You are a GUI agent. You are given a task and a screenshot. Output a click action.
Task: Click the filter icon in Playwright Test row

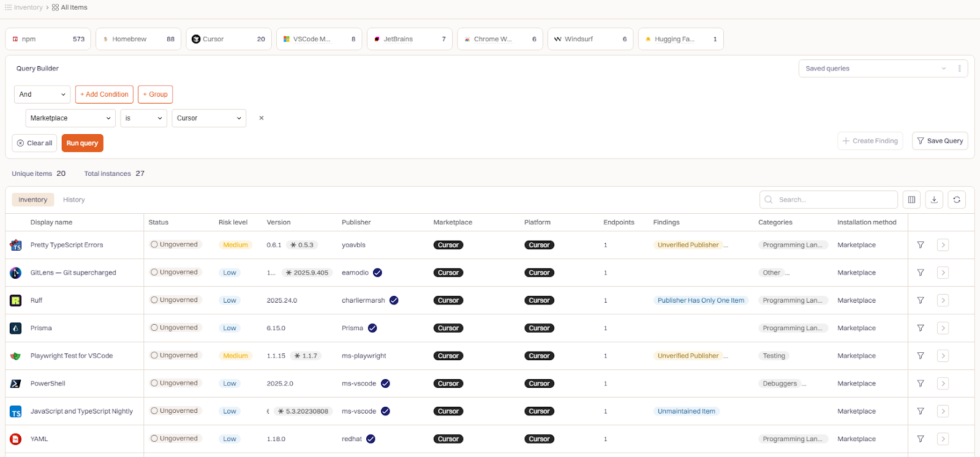(x=921, y=356)
